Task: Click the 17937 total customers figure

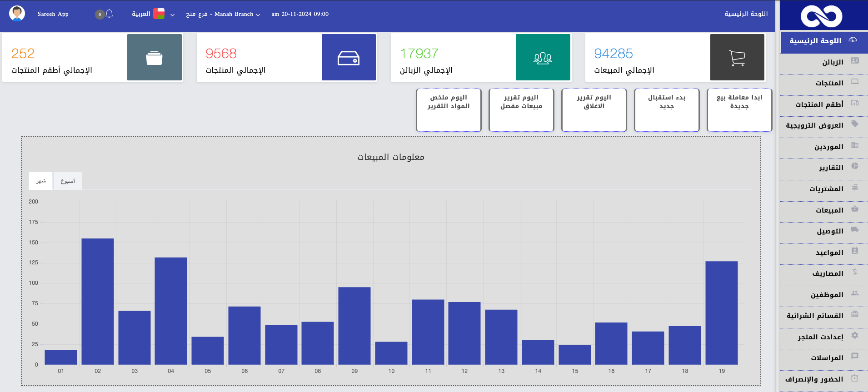Action: [419, 54]
